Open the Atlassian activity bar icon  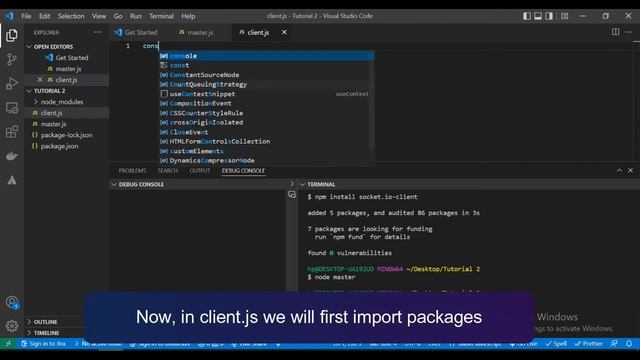pyautogui.click(x=12, y=180)
